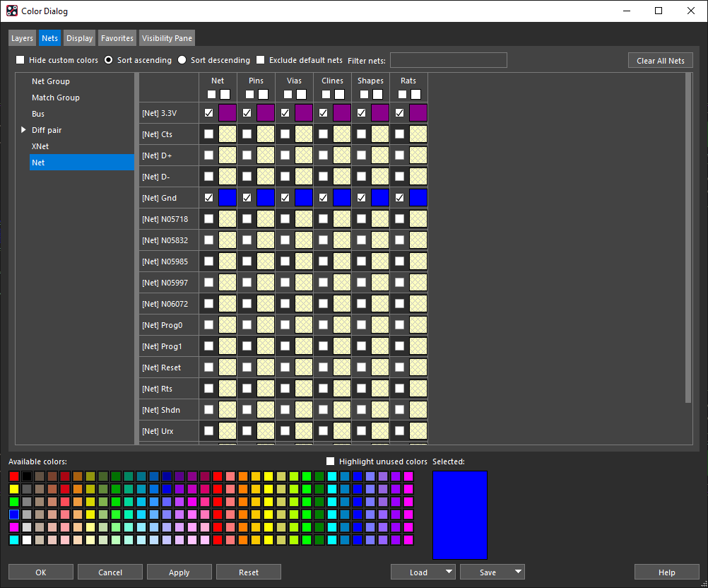This screenshot has width=708, height=588.
Task: Check the Net checkbox in the N05718 row
Action: [x=208, y=219]
